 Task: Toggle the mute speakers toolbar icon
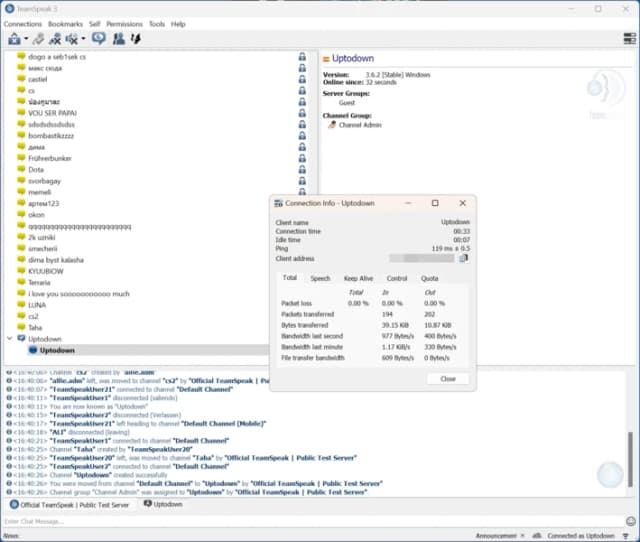[x=72, y=39]
